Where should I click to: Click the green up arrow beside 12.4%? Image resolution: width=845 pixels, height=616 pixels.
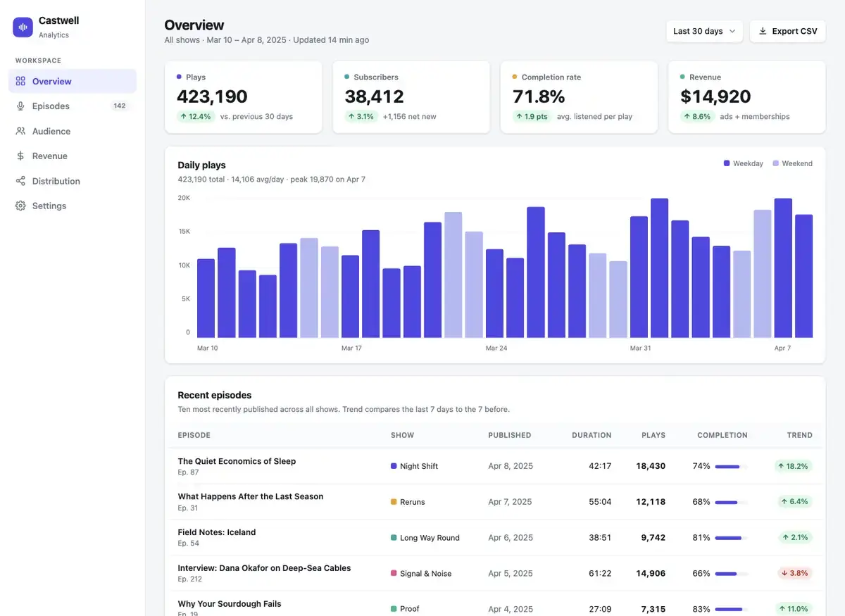point(184,117)
